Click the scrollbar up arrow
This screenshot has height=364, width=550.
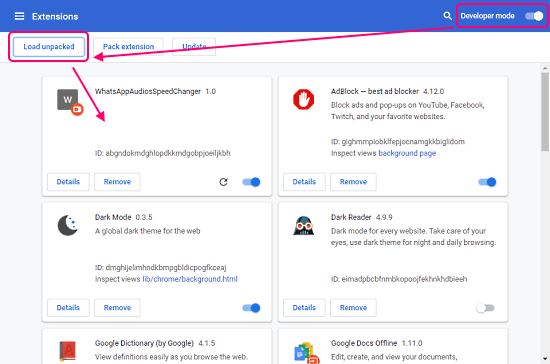(x=545, y=68)
